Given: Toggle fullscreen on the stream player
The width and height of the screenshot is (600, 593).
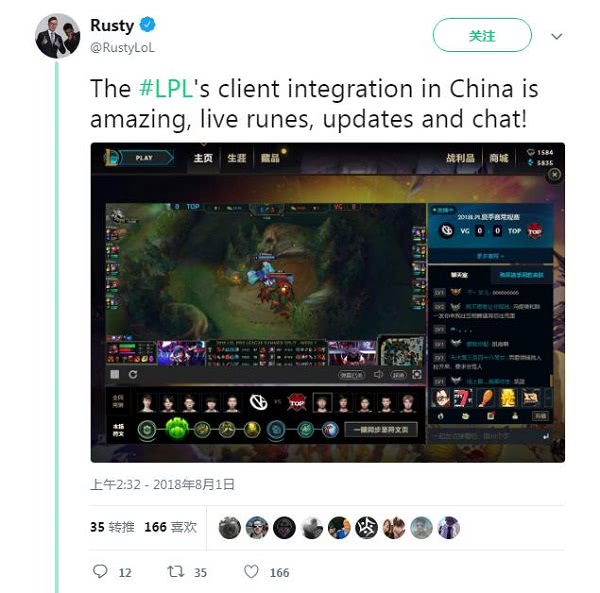Looking at the screenshot, I should click(417, 375).
